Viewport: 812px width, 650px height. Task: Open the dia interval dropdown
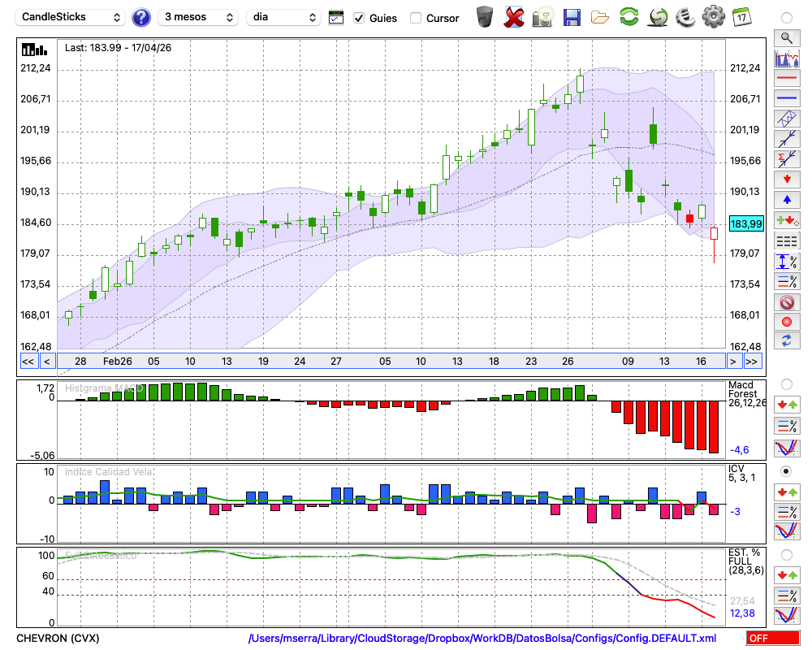click(283, 17)
